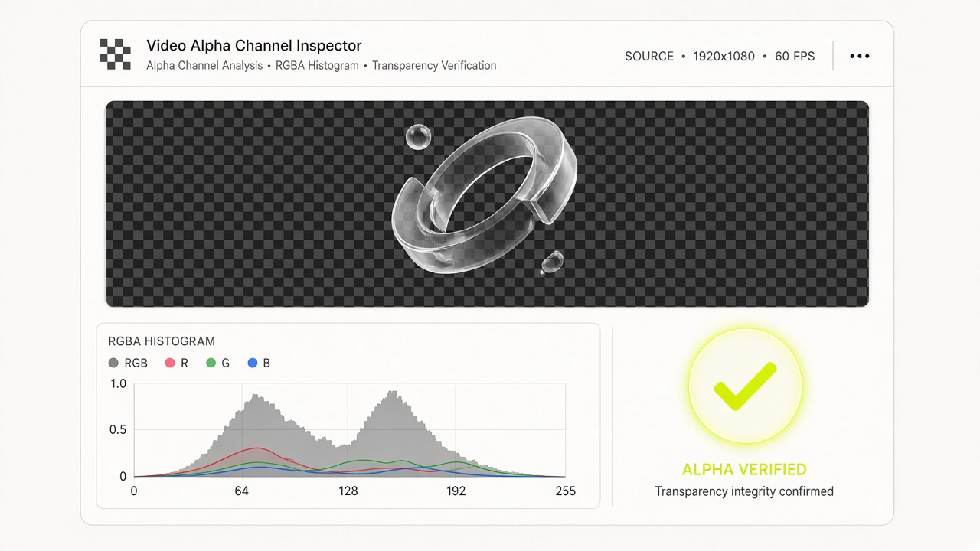Select 'Alpha Channel Analysis' in the subtitle
Viewport: 980px width, 551px height.
(204, 66)
